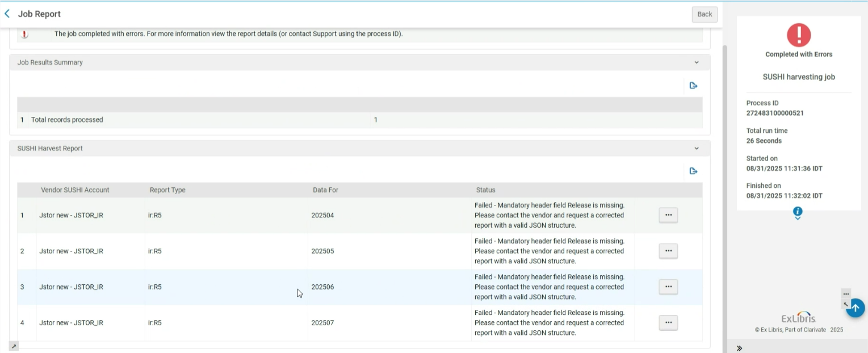Click Jstor new - JSTOR_IR in row 1
868x353 pixels.
coord(71,216)
